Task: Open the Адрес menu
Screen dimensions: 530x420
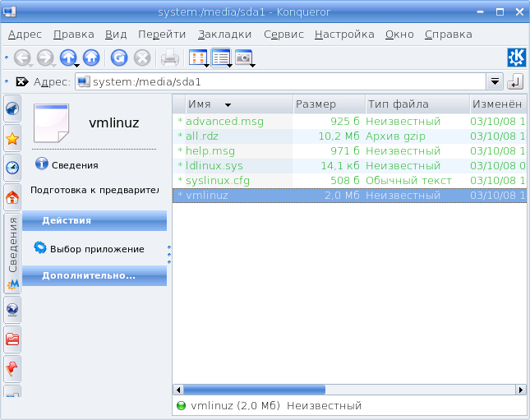Action: [25, 35]
